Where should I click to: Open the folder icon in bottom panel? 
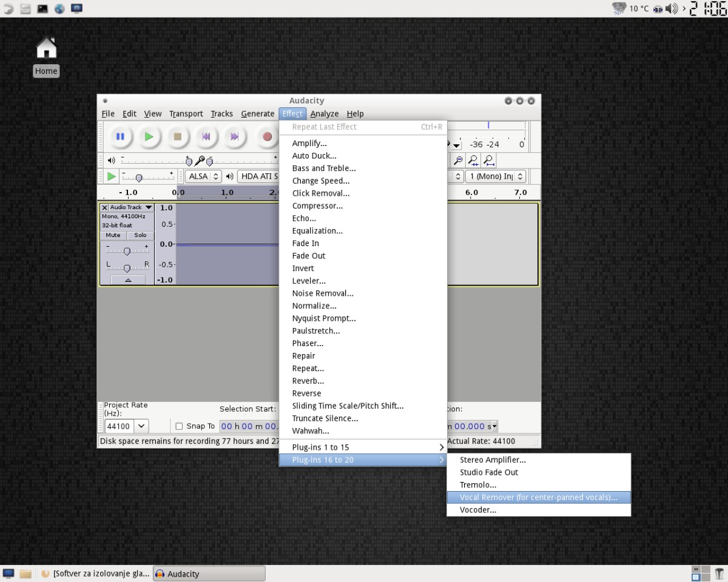[x=25, y=574]
